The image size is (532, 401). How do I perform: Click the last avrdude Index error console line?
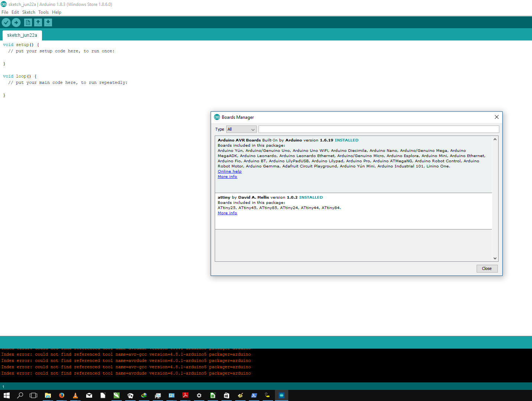(x=126, y=374)
